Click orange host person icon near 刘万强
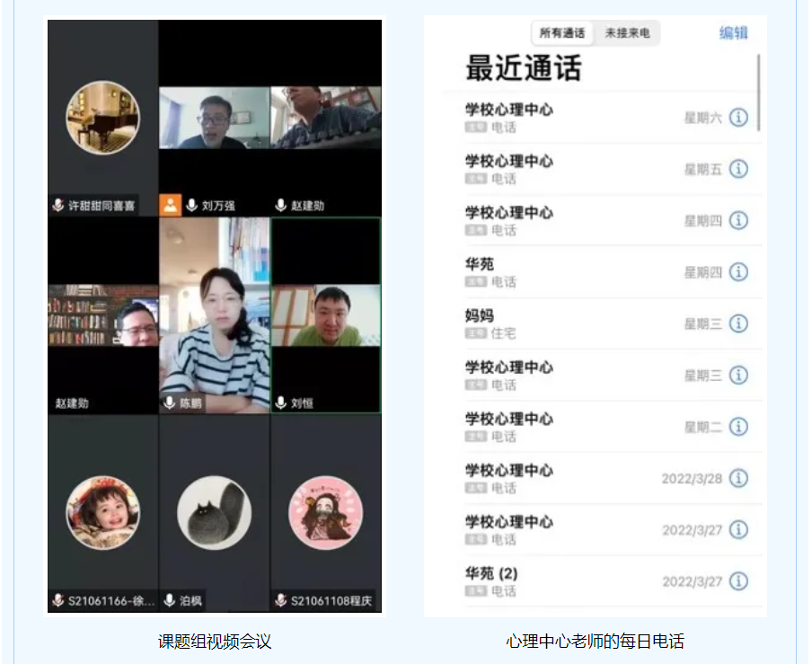The width and height of the screenshot is (812, 664). click(x=170, y=205)
